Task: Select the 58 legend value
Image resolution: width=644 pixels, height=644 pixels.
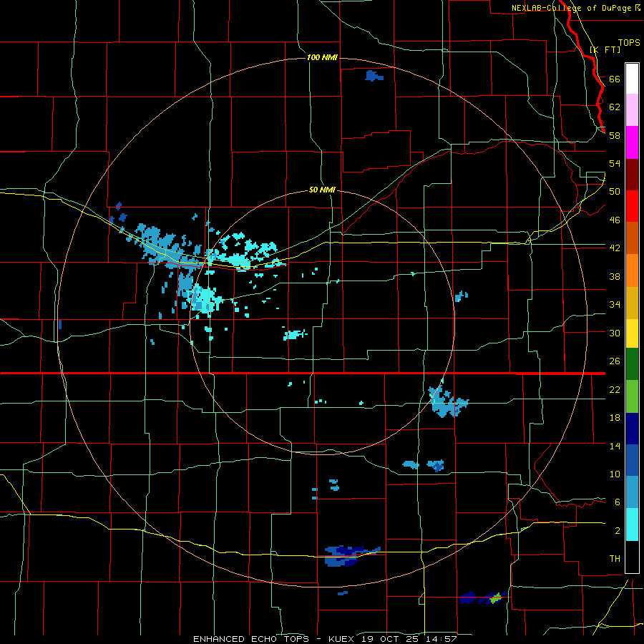Action: pos(615,135)
